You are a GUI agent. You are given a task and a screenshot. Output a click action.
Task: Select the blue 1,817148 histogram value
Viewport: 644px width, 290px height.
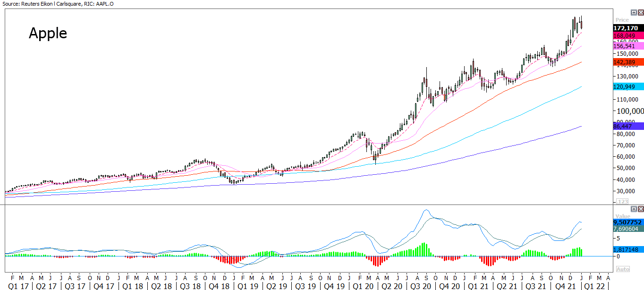(628, 249)
